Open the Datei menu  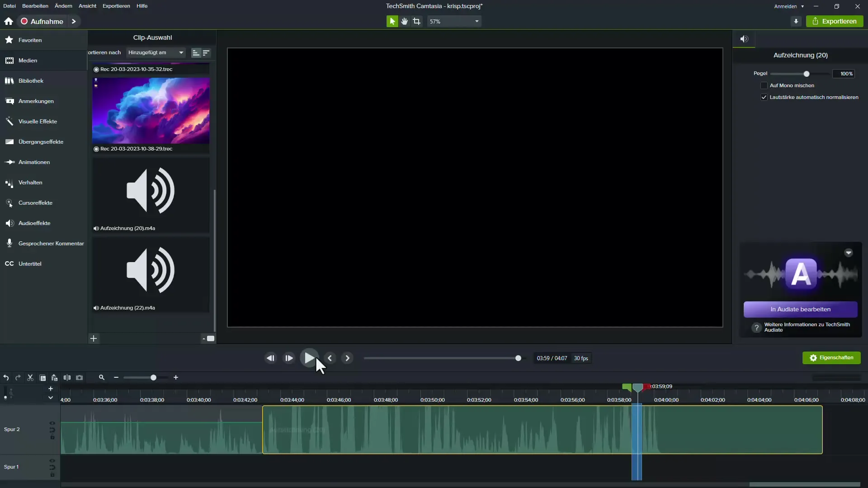coord(9,6)
